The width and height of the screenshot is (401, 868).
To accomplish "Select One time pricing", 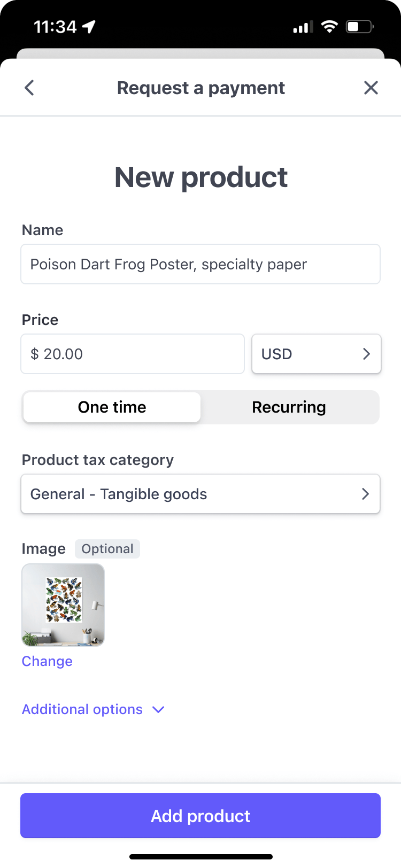I will click(112, 407).
